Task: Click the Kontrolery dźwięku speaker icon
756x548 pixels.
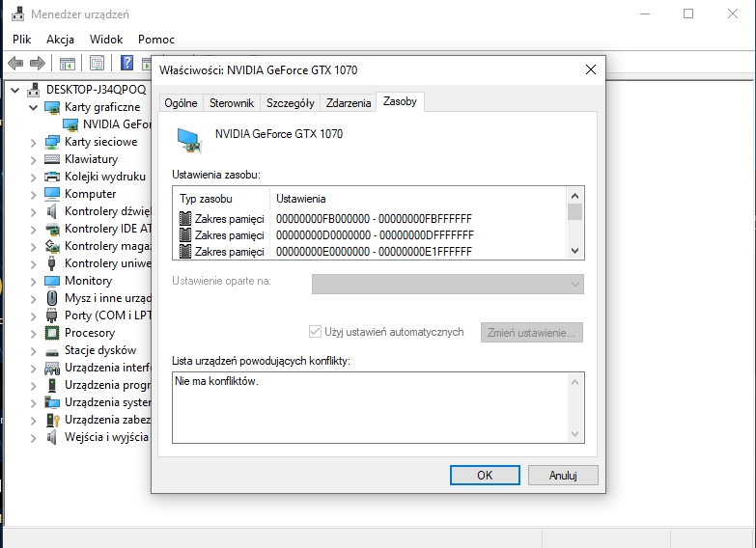Action: pos(51,211)
